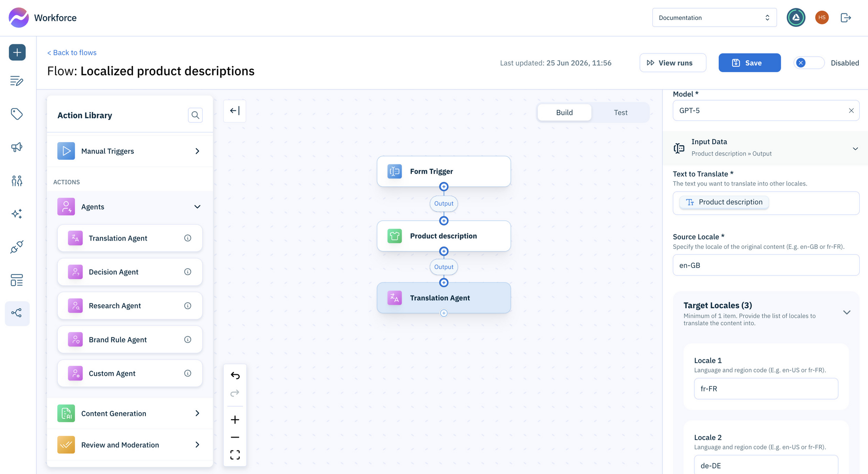The height and width of the screenshot is (474, 868).
Task: Click the plus create button in sidebar
Action: coord(17,52)
